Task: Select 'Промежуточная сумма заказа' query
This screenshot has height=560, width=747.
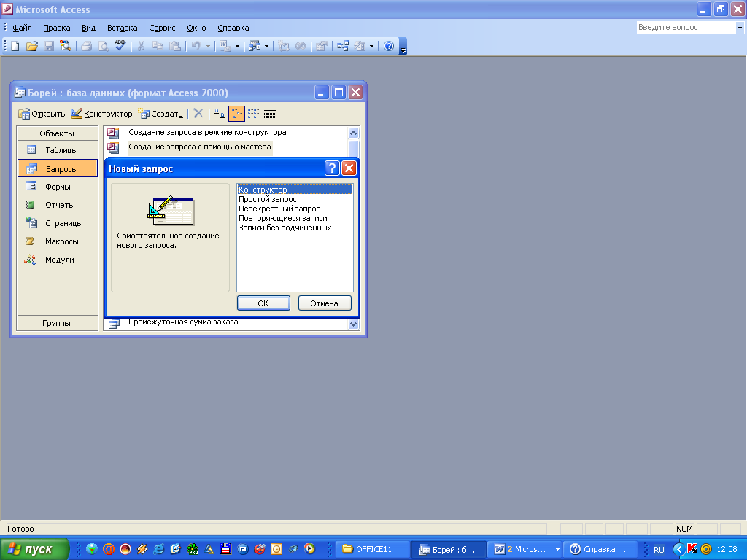Action: [x=183, y=322]
